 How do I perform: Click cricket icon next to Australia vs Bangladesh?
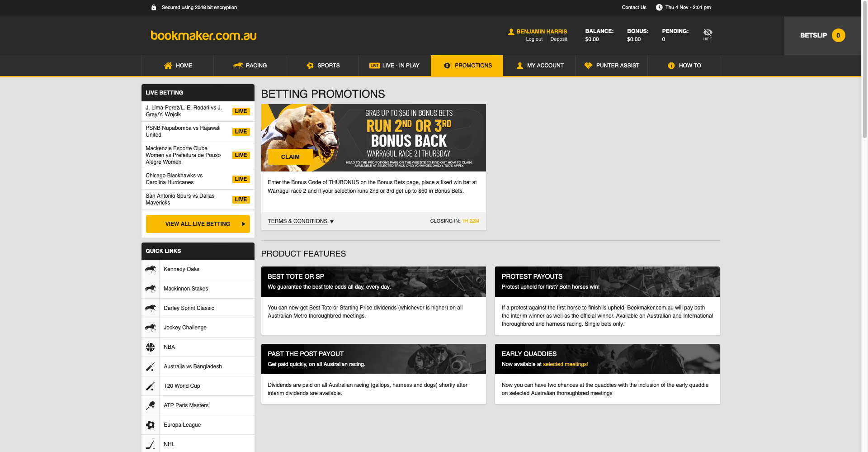pos(151,366)
